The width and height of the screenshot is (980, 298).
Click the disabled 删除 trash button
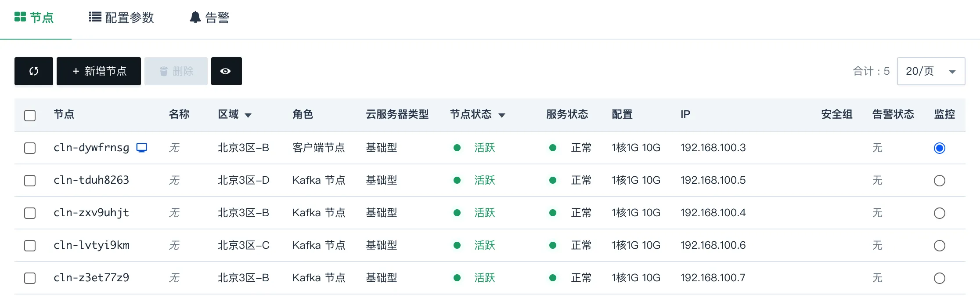tap(176, 71)
